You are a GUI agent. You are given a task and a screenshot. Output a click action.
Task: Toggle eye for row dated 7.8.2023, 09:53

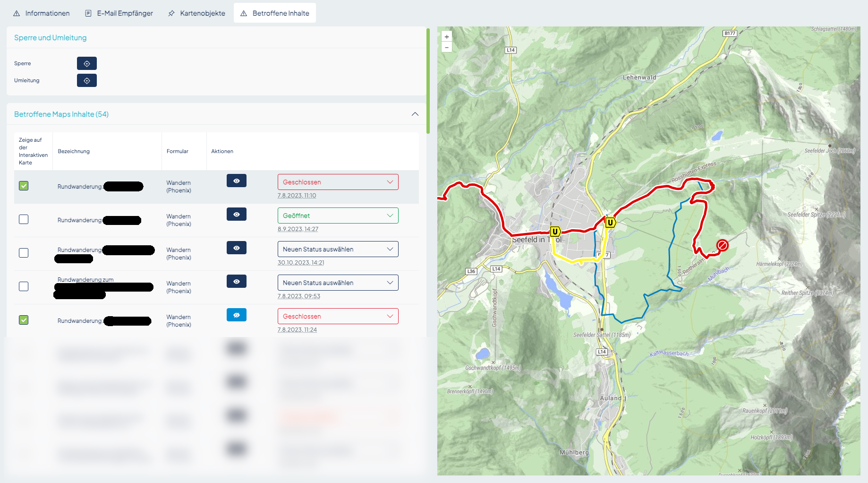(237, 281)
